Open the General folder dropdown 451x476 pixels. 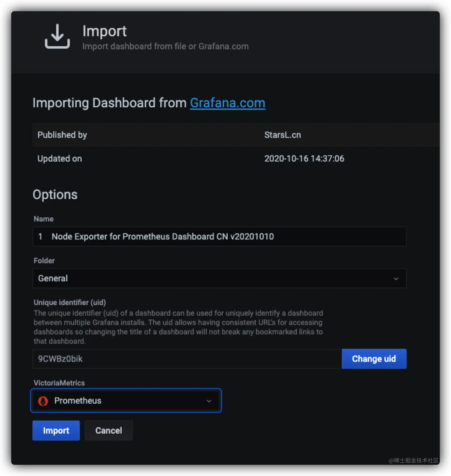point(219,278)
